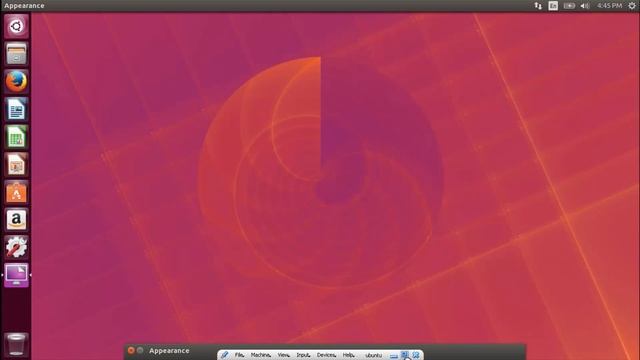Open the 4:45 PM clock menu
640x360 pixels.
click(x=609, y=6)
